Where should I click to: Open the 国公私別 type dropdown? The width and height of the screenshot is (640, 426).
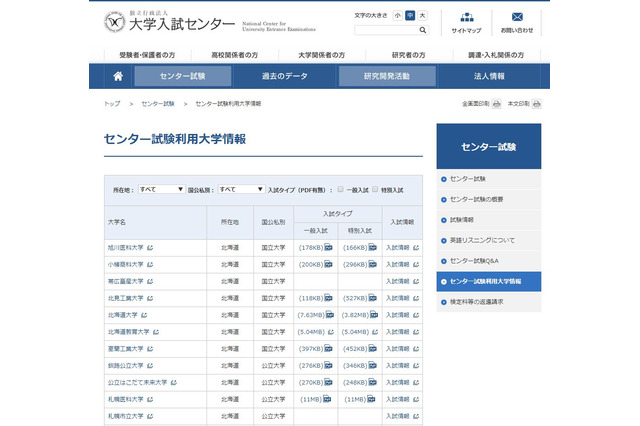[x=241, y=189]
